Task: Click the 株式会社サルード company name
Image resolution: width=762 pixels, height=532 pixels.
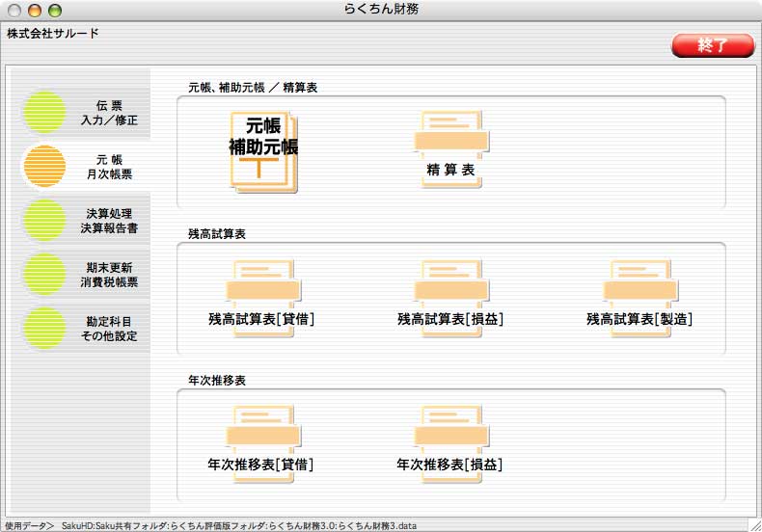Action: pos(53,34)
